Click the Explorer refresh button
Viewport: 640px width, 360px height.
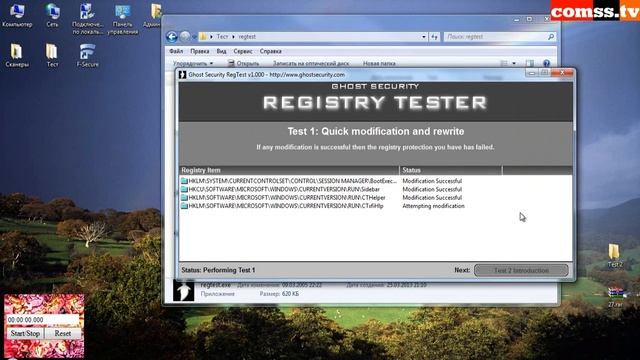pos(434,37)
